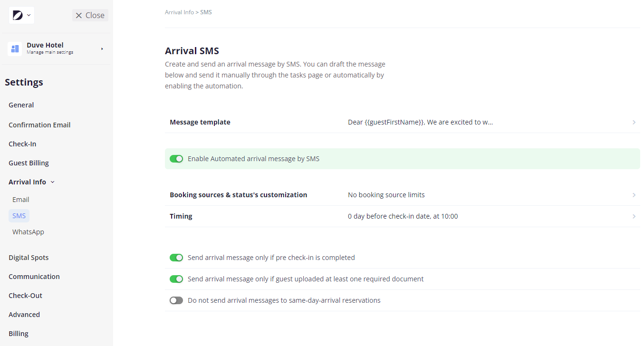This screenshot has height=346, width=644.
Task: Click the Duve Hotel building icon
Action: (15, 48)
